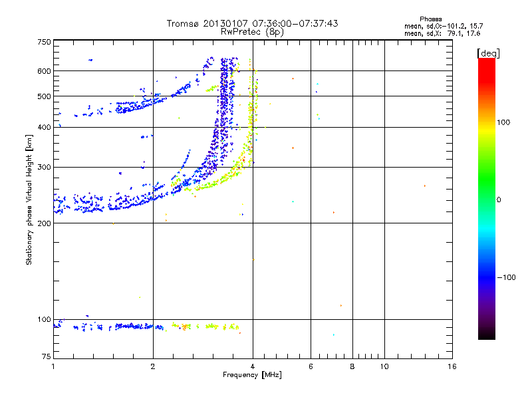Click y-axis tick label '500'
This screenshot has width=532, height=399.
(44, 96)
